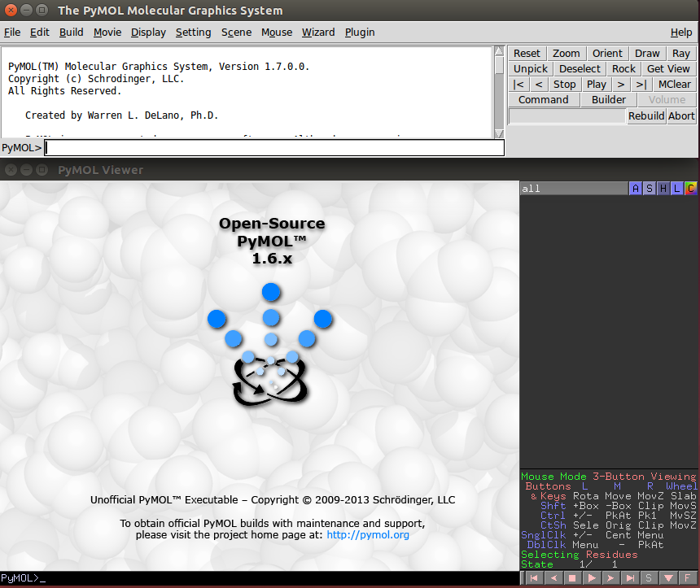Step forward with the > button
Screen dimensions: 700x588
(621, 85)
